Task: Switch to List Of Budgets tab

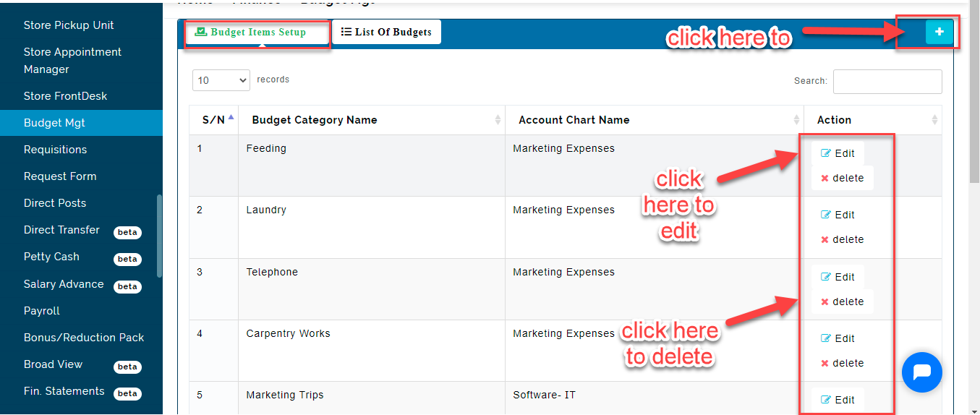Action: point(386,33)
